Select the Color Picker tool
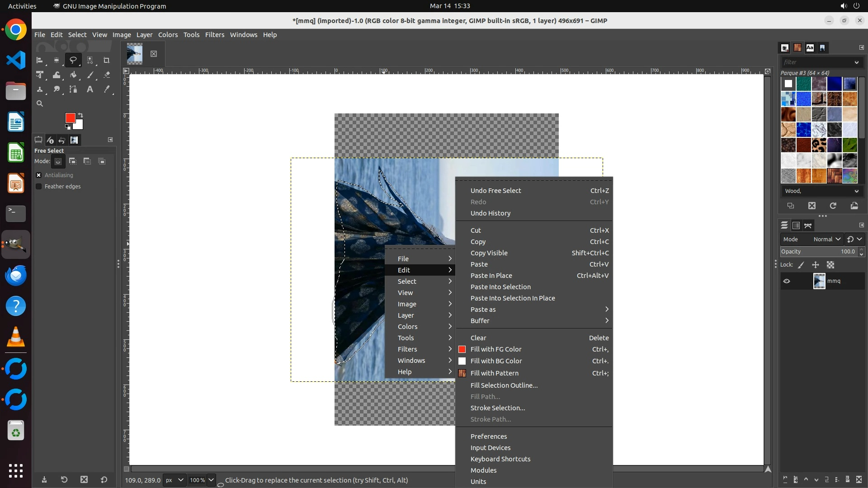Viewport: 868px width, 488px height. 107,89
